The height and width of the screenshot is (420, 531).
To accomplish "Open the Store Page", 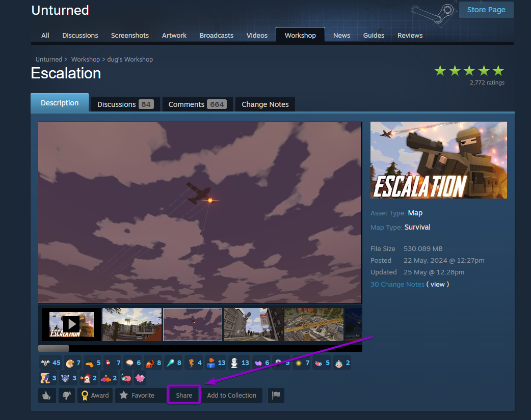I will [x=486, y=10].
